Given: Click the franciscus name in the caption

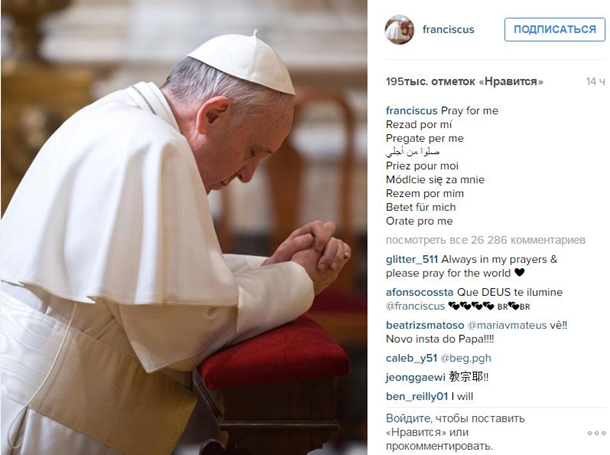Looking at the screenshot, I should coord(412,111).
